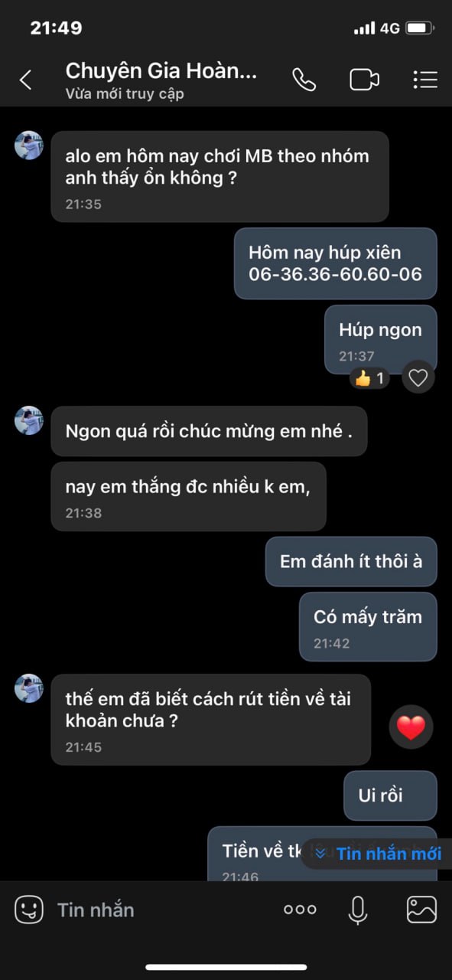Tap the microphone voice message icon

pos(358,910)
